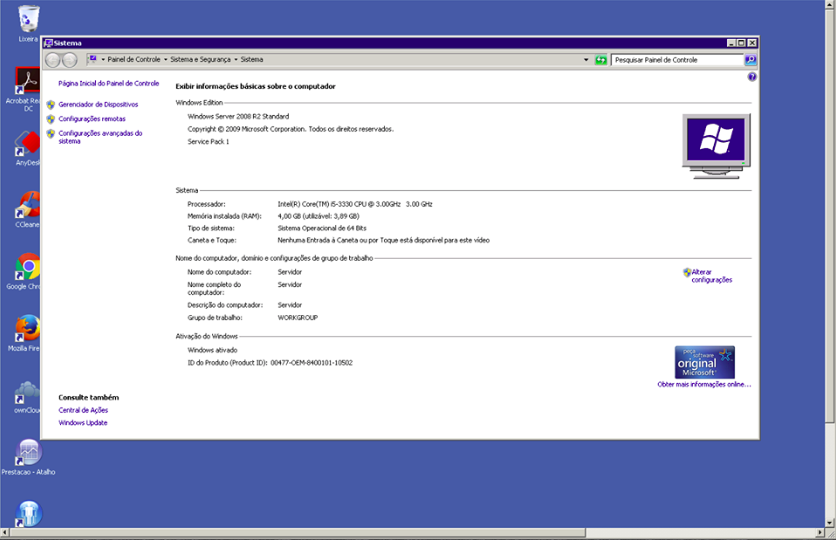This screenshot has width=836, height=540.
Task: Click Windows Server 2008 R2 Standard text
Action: coord(238,117)
